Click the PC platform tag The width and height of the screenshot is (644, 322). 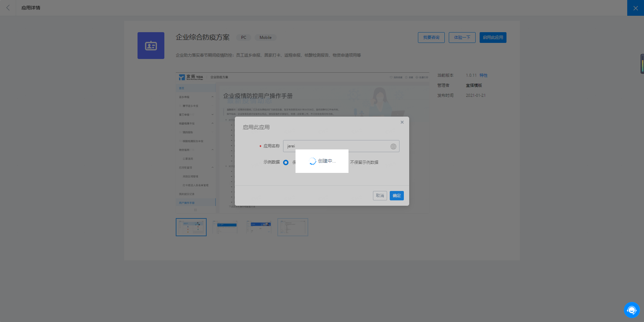[x=244, y=38]
